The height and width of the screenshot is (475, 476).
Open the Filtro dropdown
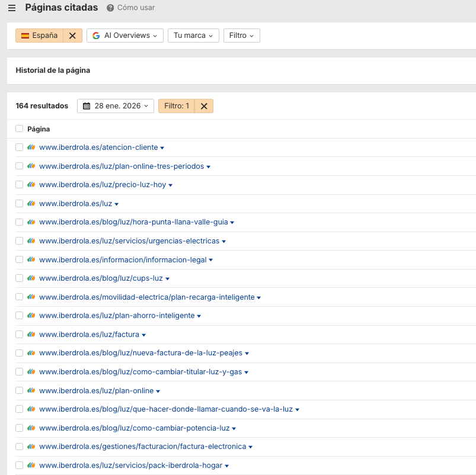click(241, 36)
